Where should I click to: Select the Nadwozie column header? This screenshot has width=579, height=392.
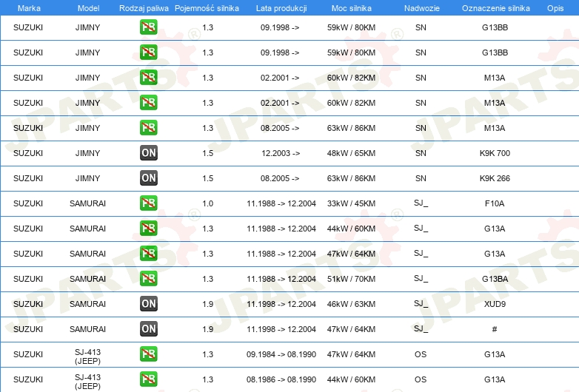[x=422, y=8]
